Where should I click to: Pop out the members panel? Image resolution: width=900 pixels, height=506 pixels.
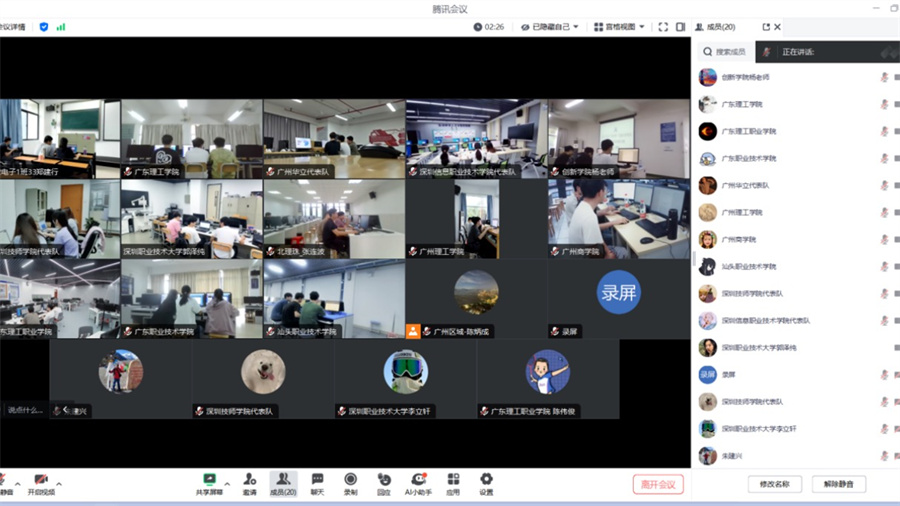766,27
